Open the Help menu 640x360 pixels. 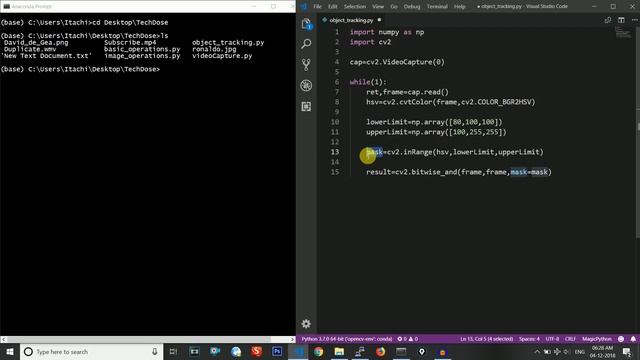tap(460, 7)
